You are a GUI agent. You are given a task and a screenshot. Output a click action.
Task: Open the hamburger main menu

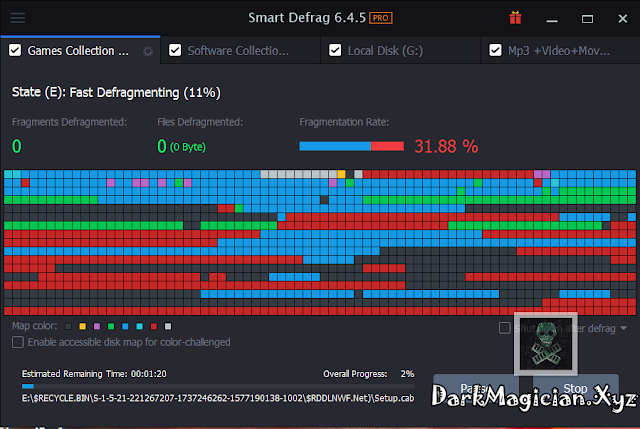click(18, 18)
